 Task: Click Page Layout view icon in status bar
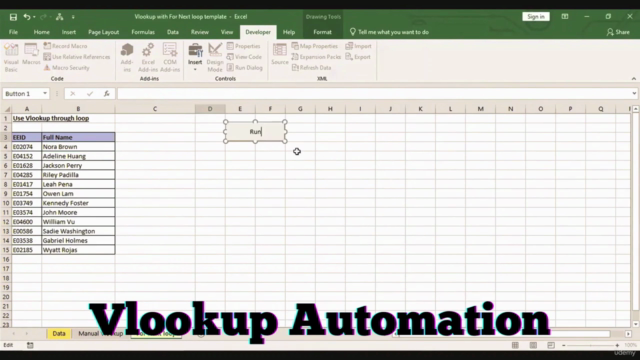click(x=533, y=345)
